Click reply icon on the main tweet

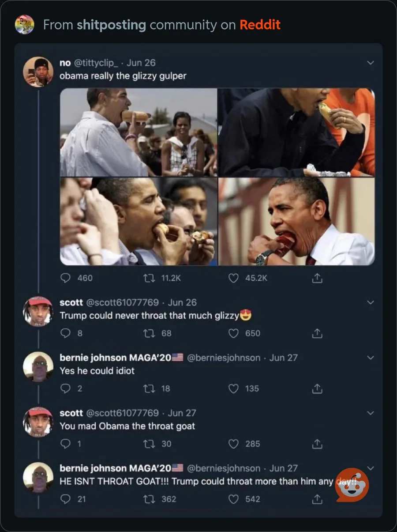[x=65, y=278]
